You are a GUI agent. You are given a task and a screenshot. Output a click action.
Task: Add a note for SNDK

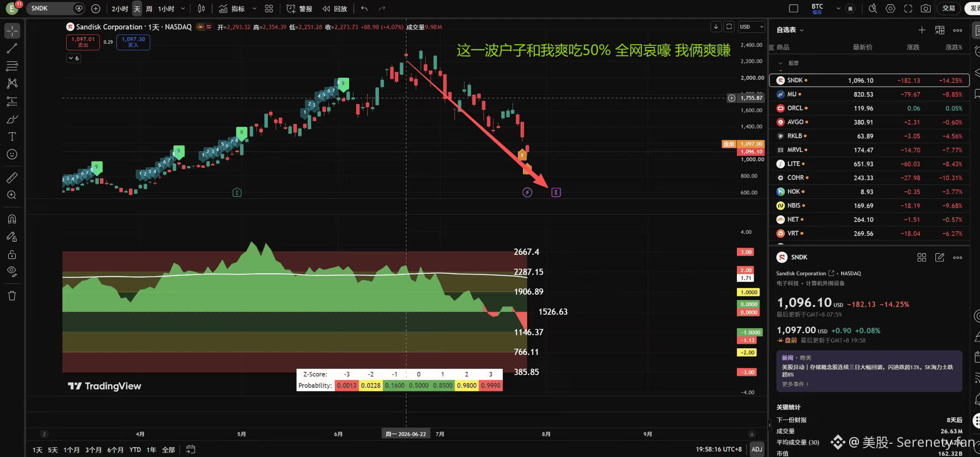tap(940, 257)
